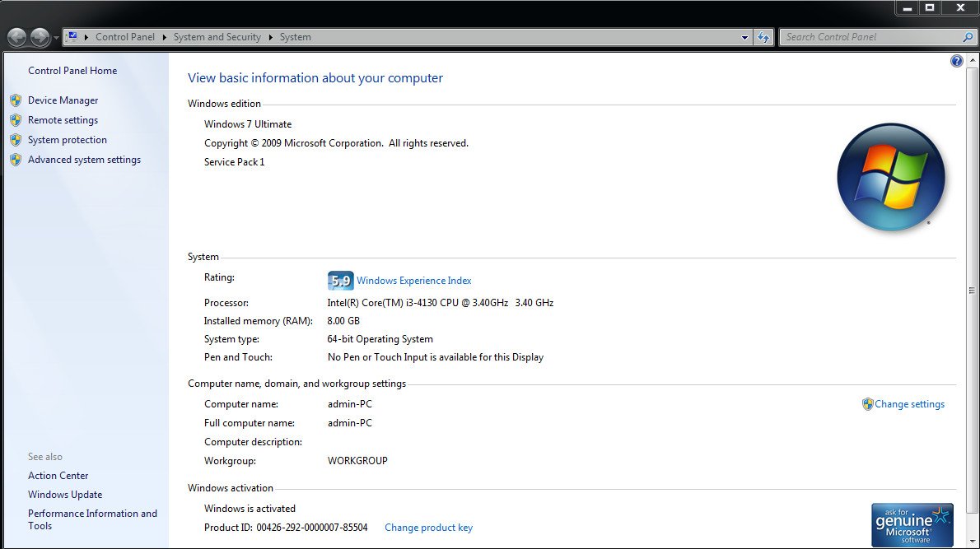Open Advanced system settings

(x=84, y=160)
